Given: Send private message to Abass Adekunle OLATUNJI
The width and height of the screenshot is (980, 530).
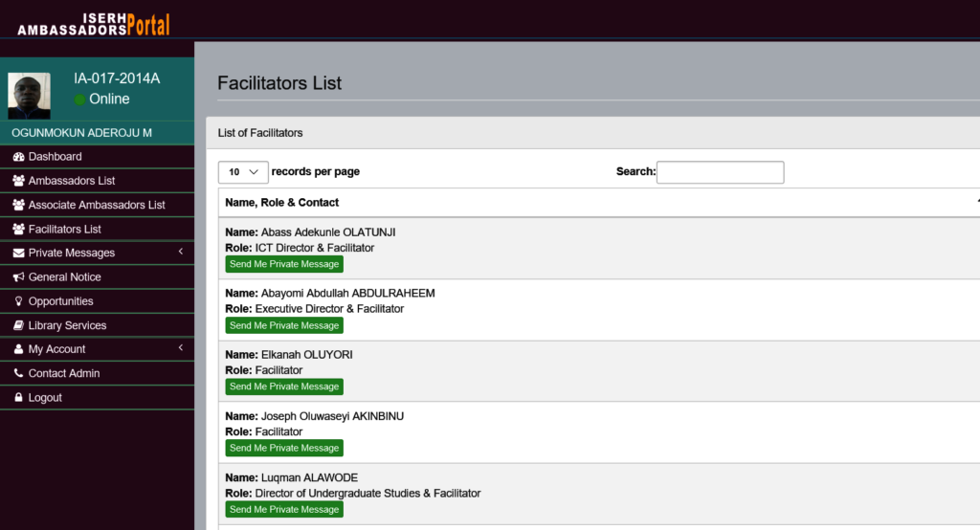Looking at the screenshot, I should click(284, 264).
